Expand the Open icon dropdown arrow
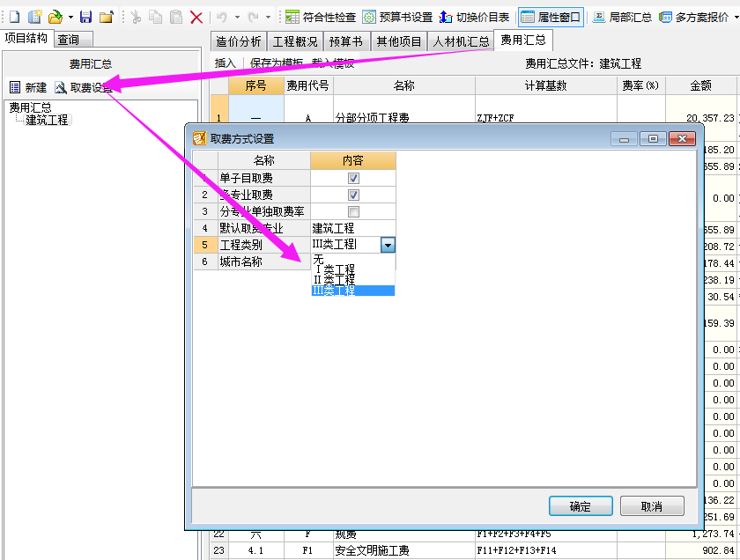The height and width of the screenshot is (560, 740). click(70, 18)
